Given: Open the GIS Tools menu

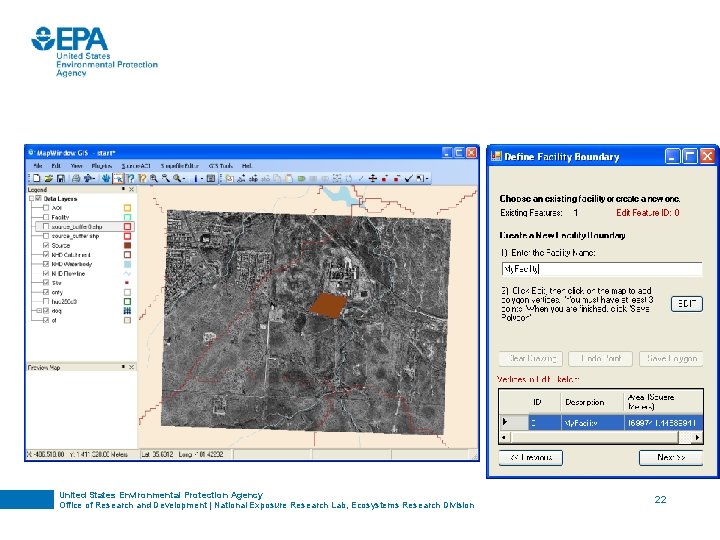Looking at the screenshot, I should pyautogui.click(x=220, y=165).
